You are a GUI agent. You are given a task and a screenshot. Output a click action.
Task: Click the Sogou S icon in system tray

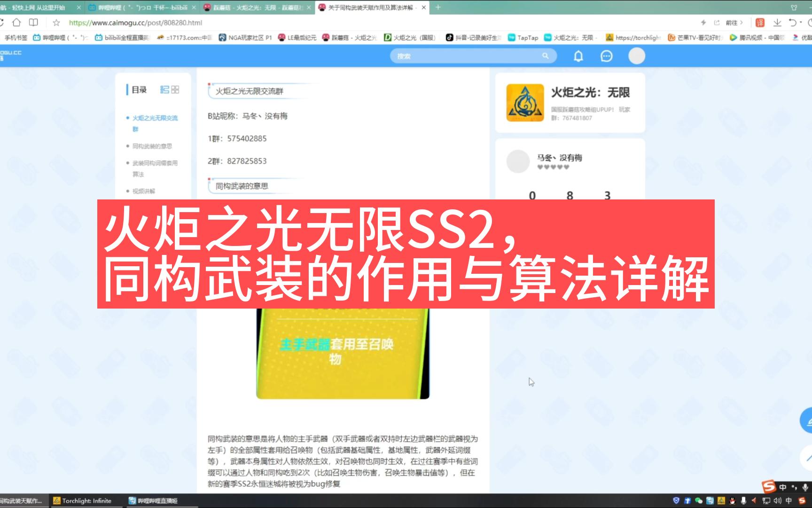coord(803,500)
